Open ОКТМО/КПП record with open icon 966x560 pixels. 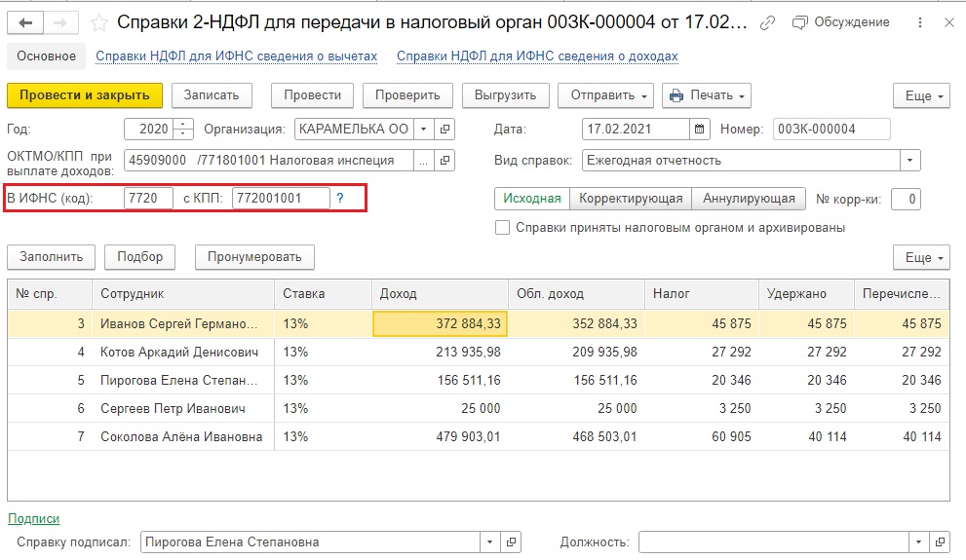pos(444,161)
